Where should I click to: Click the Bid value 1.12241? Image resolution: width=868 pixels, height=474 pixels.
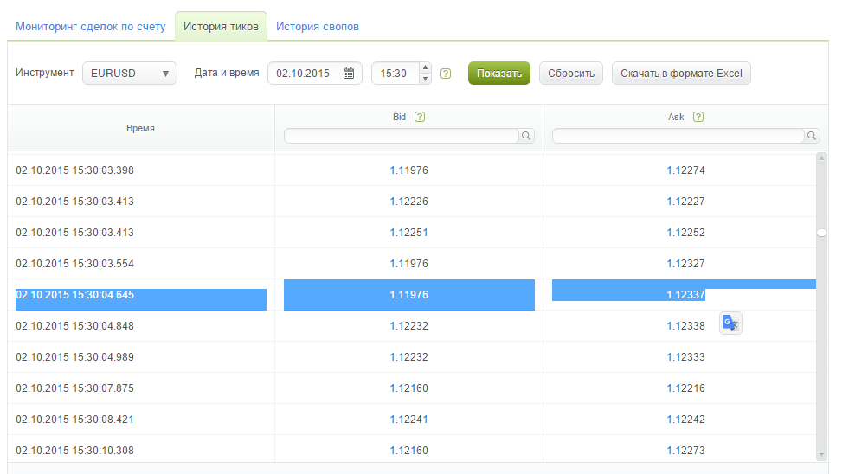(x=409, y=420)
